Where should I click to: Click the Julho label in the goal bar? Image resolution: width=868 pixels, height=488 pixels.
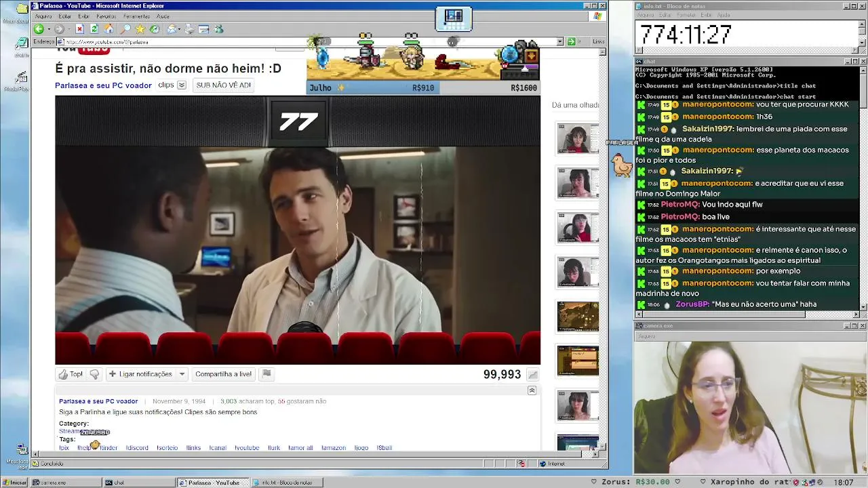pyautogui.click(x=321, y=88)
